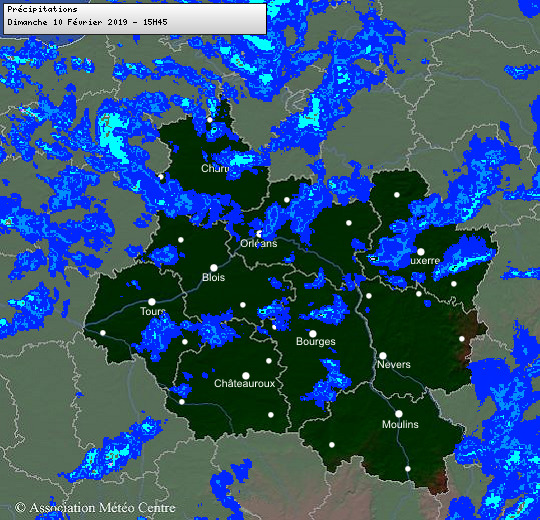Click the Association Météo Centre copyright text
The image size is (540, 520).
[x=95, y=508]
